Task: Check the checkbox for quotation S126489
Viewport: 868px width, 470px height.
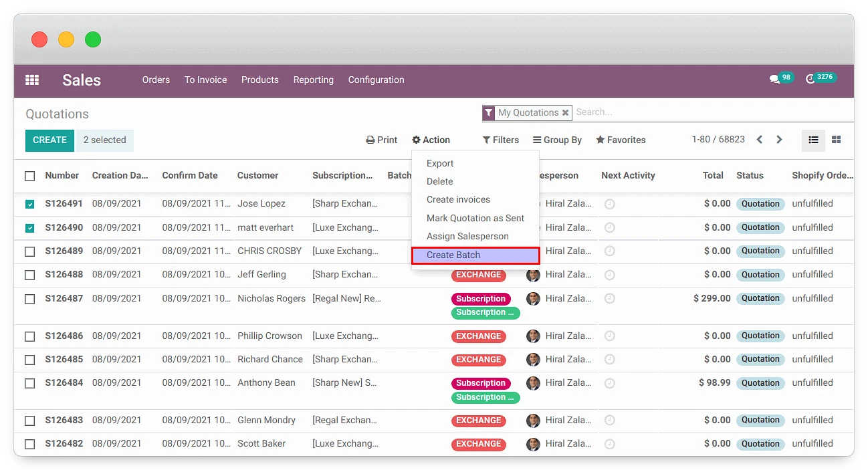Action: tap(29, 251)
